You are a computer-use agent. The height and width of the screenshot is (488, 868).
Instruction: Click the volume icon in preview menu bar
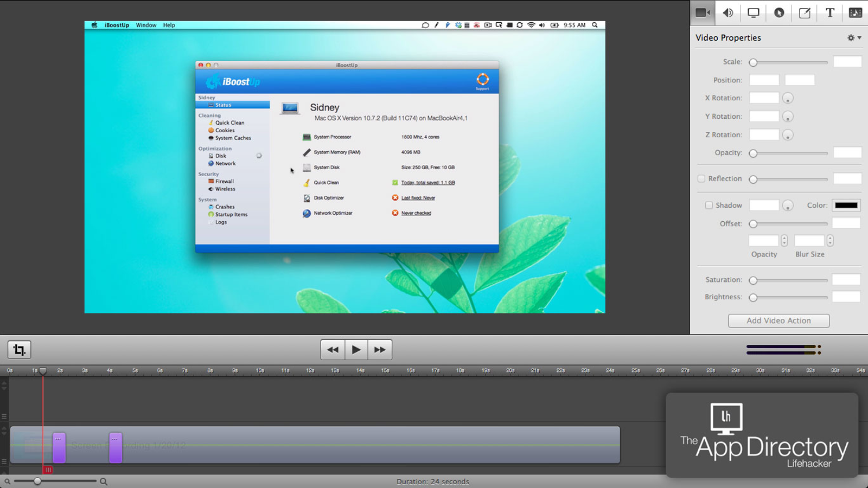coord(542,25)
